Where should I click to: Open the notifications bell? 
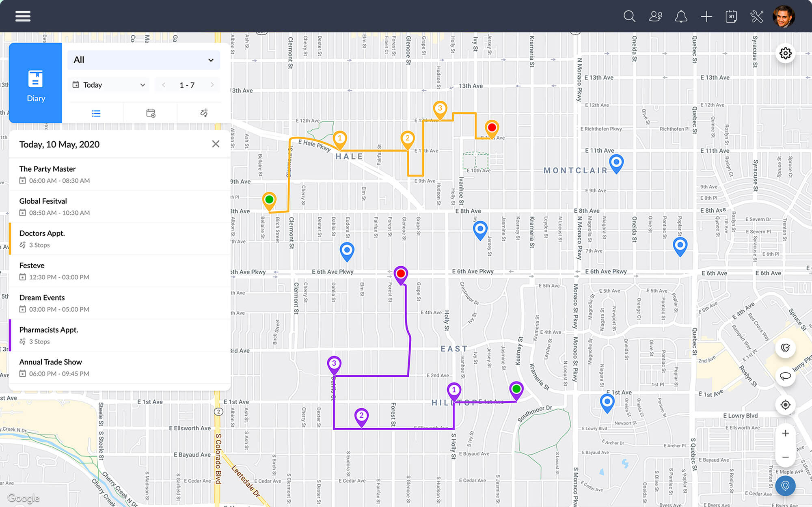[681, 16]
